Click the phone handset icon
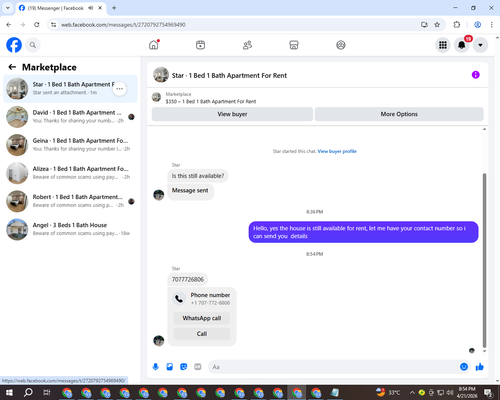 179,299
